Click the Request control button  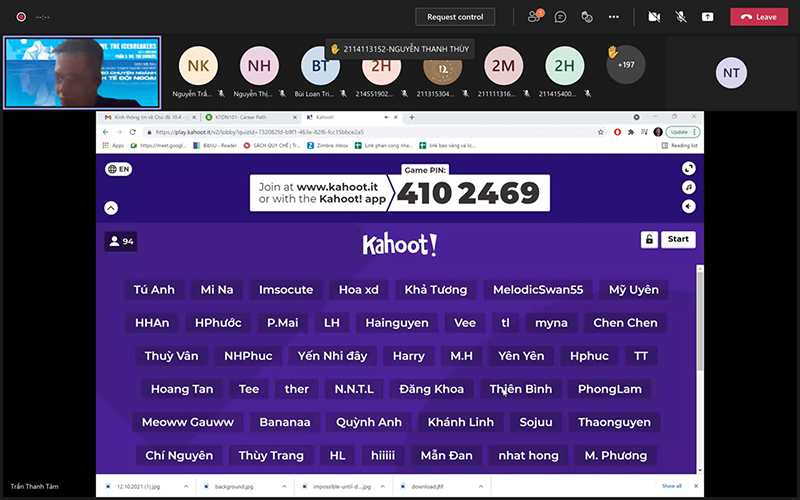(x=455, y=17)
